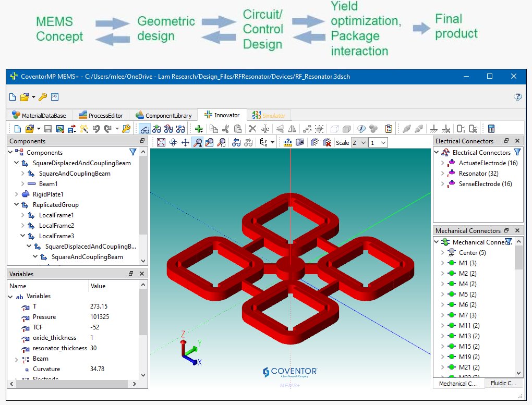Click the ruler measure distance icon
This screenshot has width=532, height=405.
tap(288, 142)
